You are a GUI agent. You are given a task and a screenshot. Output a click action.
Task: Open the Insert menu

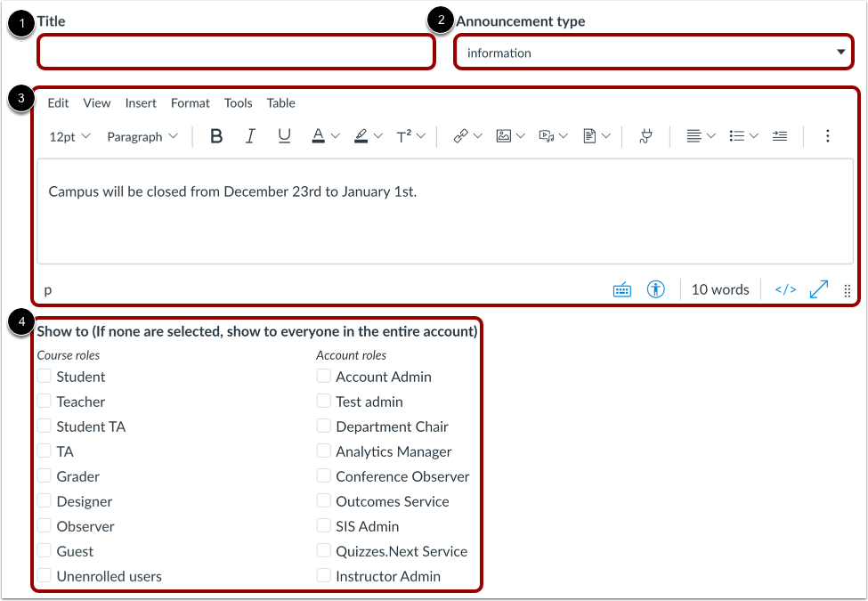141,102
